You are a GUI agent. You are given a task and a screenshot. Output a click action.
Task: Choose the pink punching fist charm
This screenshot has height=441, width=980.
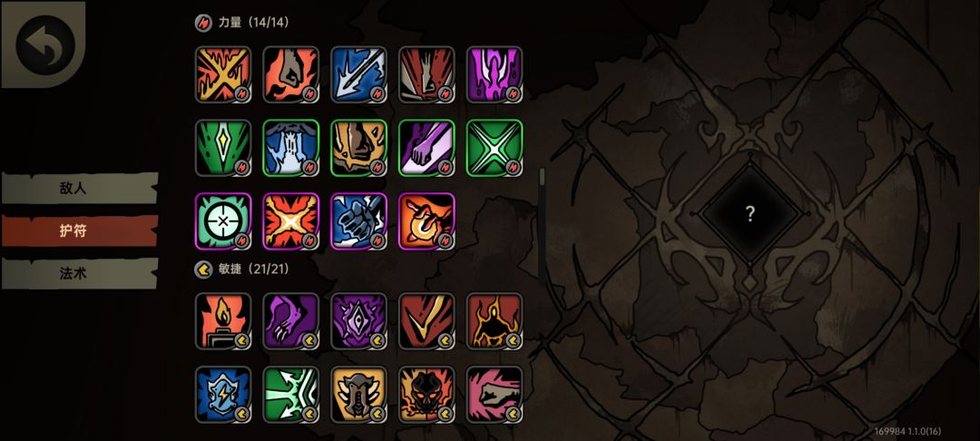coord(495,395)
